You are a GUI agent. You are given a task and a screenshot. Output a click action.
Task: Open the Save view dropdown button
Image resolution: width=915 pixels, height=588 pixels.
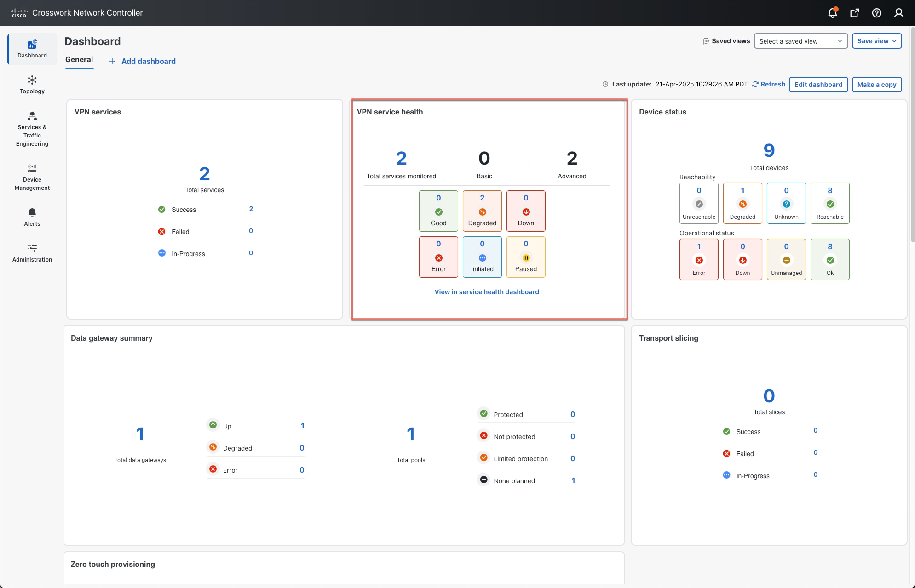coord(876,41)
